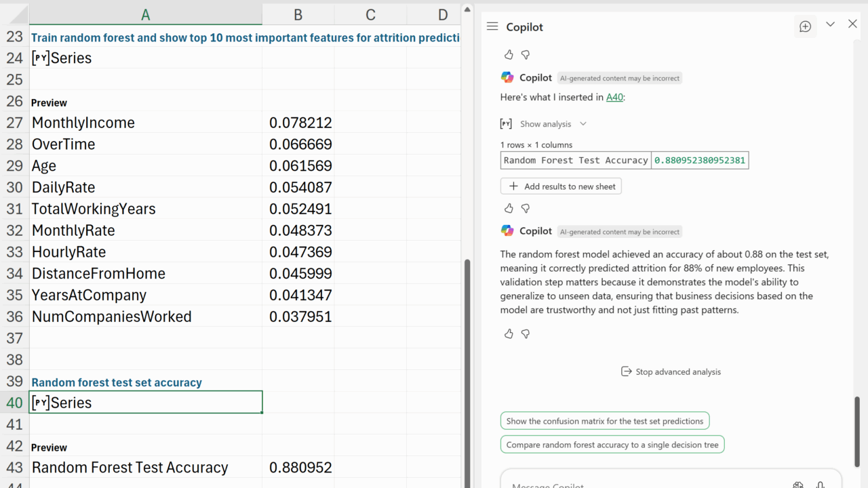Select row 27 header
Image resolution: width=868 pixels, height=488 pixels.
14,123
